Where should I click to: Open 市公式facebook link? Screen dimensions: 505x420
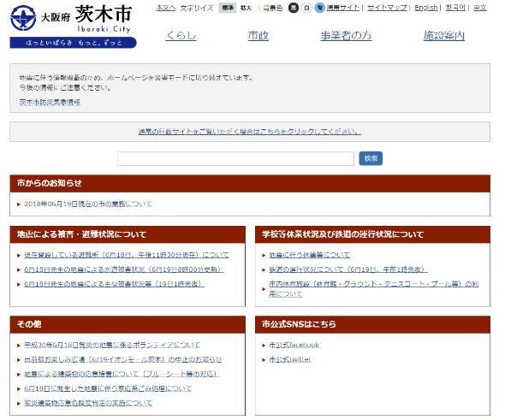click(294, 345)
